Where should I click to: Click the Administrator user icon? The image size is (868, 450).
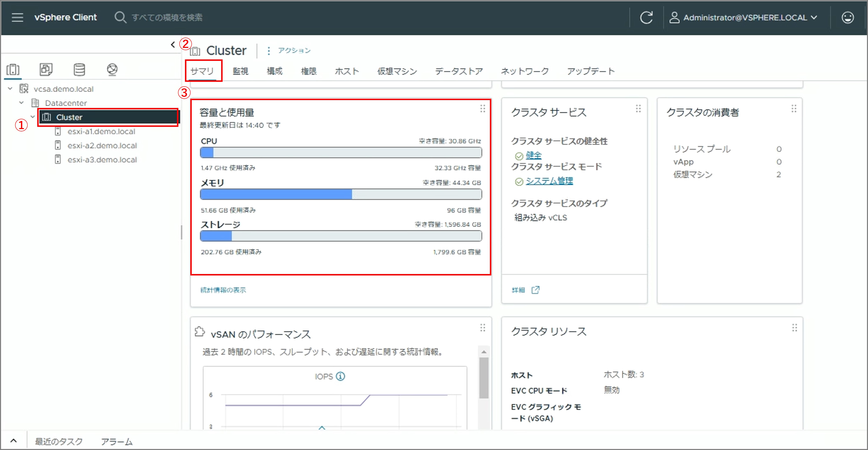(x=674, y=17)
